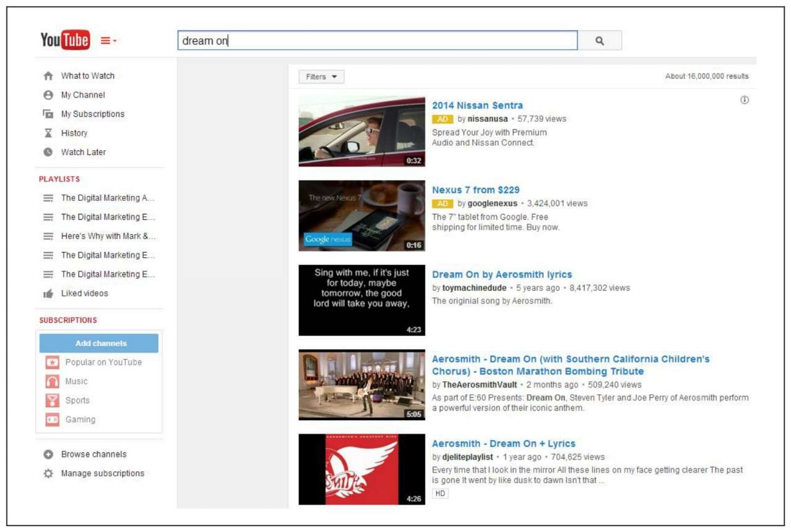Click the Sports channel icon

[53, 401]
